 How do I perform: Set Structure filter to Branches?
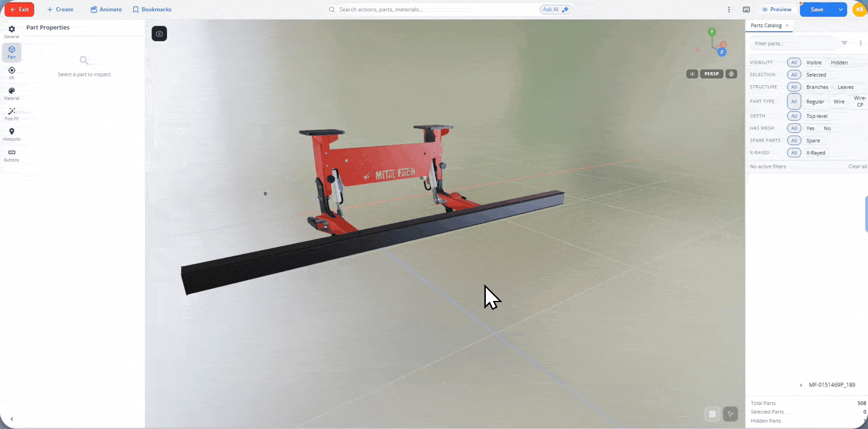[x=817, y=87]
